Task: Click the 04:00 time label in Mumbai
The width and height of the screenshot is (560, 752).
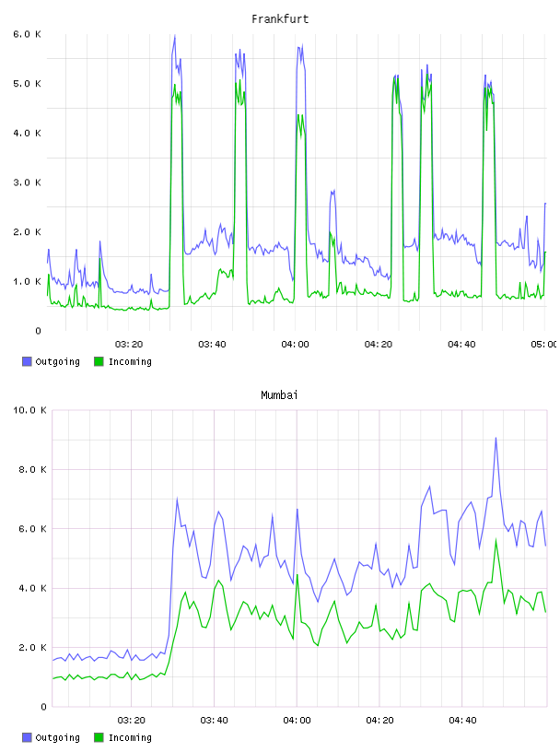Action: point(297,721)
